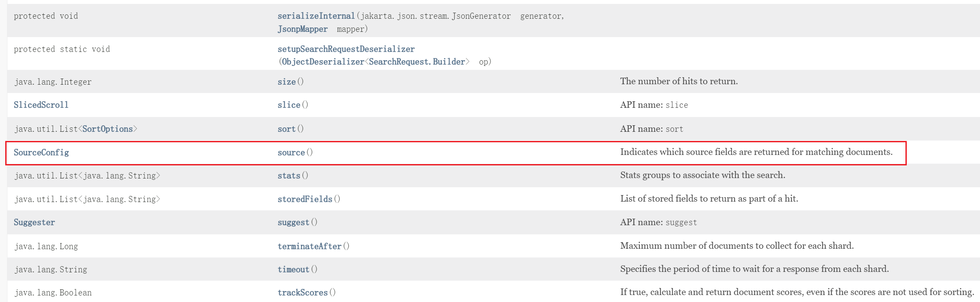Viewport: 980px width, 302px height.
Task: Click the size() method link
Action: click(x=286, y=82)
